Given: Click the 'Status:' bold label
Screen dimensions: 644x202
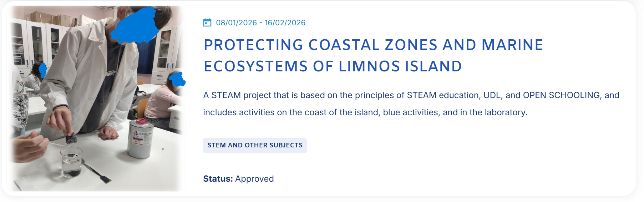Looking at the screenshot, I should (x=218, y=179).
